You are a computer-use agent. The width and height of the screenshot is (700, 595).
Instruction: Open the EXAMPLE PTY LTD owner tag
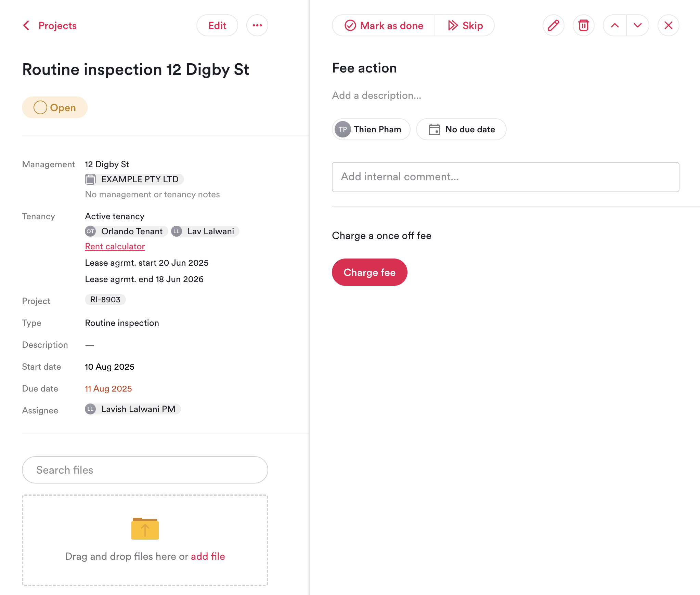point(134,179)
